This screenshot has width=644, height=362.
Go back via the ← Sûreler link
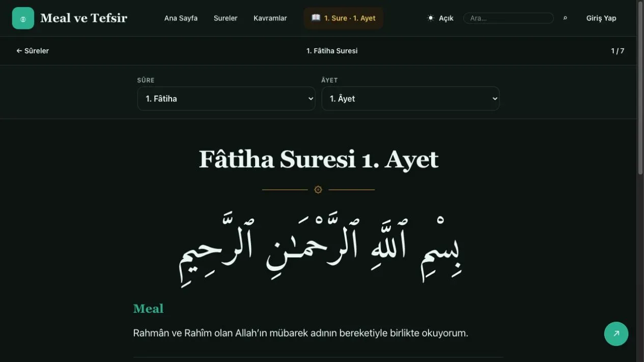[x=33, y=51]
